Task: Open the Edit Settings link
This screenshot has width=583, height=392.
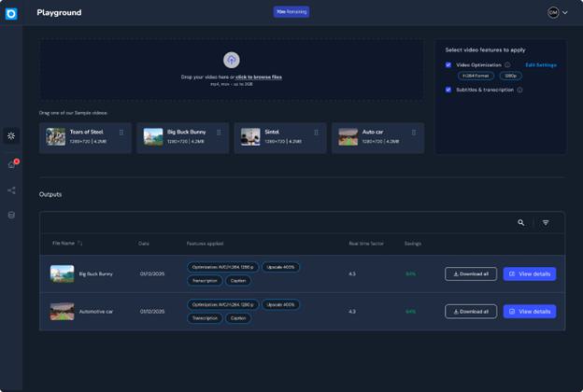Action: tap(540, 65)
